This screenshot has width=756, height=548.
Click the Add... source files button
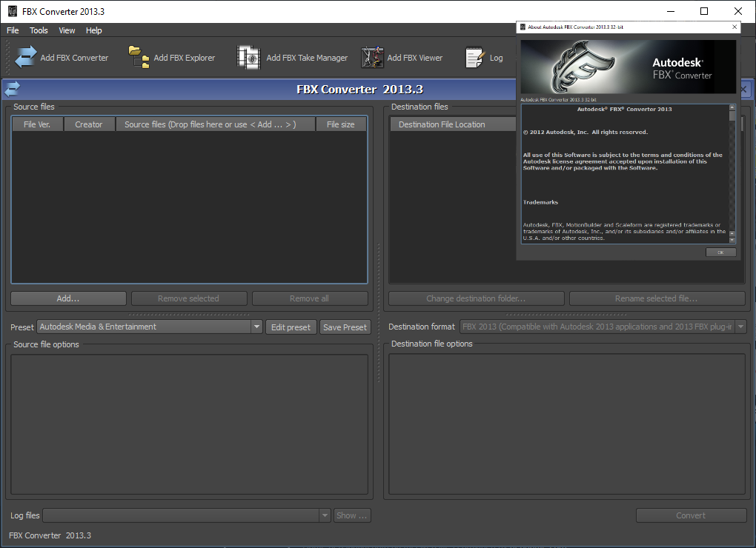coord(68,298)
